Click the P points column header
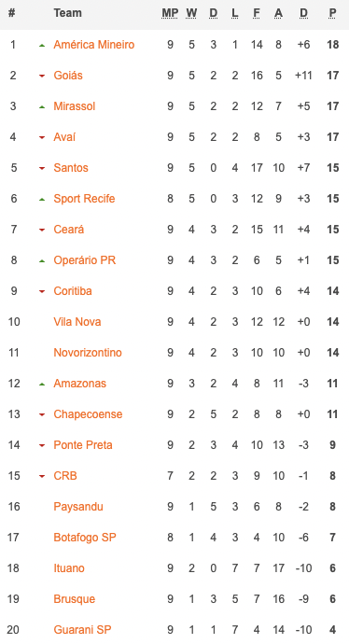Viewport: 349px width, 644px height. point(332,13)
